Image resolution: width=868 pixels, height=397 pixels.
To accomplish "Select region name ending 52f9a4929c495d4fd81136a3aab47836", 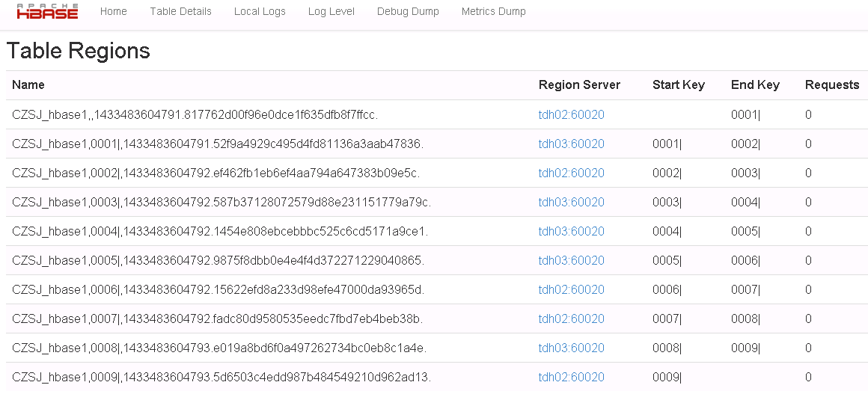I will pos(218,144).
